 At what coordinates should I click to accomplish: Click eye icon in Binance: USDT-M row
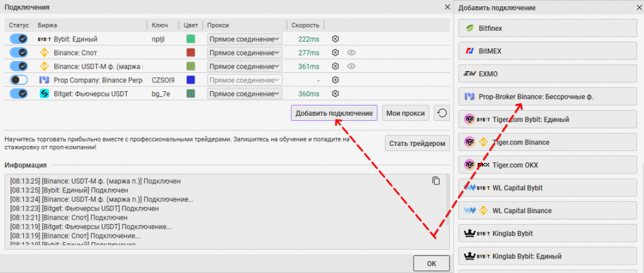tap(351, 66)
